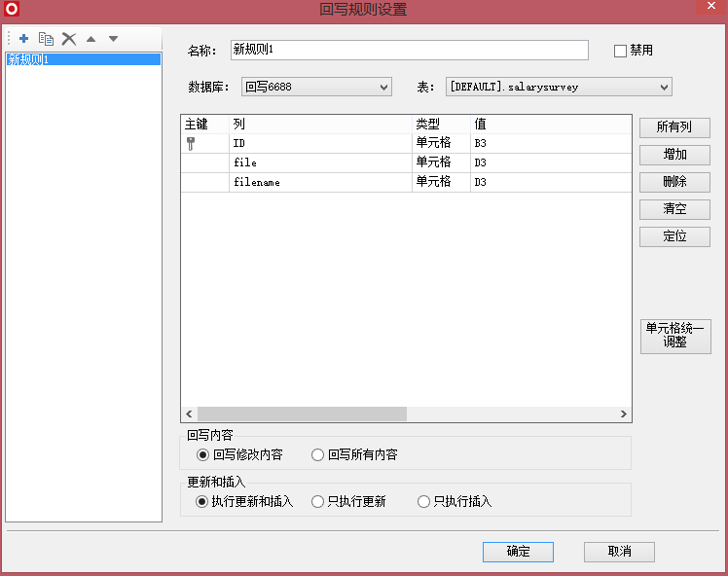Delete the selected rule with the X icon
Image resolution: width=728 pixels, height=576 pixels.
pos(69,39)
